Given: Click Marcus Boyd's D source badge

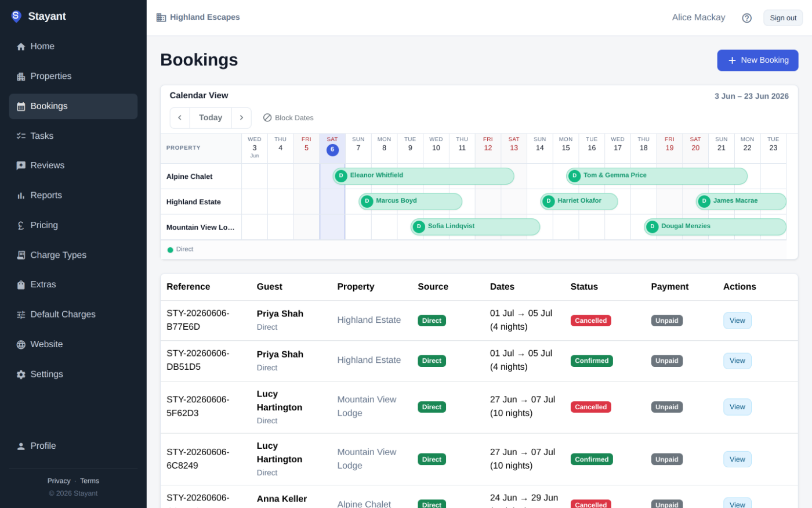Looking at the screenshot, I should click(x=367, y=201).
